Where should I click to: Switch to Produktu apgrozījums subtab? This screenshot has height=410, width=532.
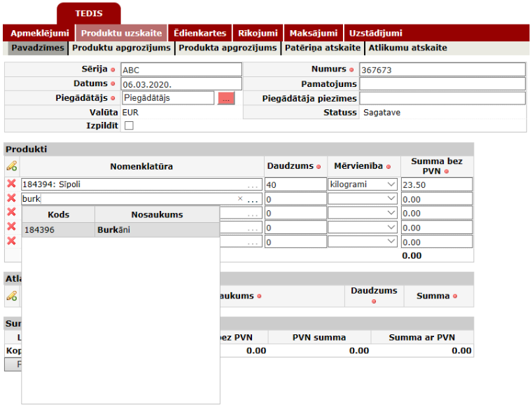(122, 48)
